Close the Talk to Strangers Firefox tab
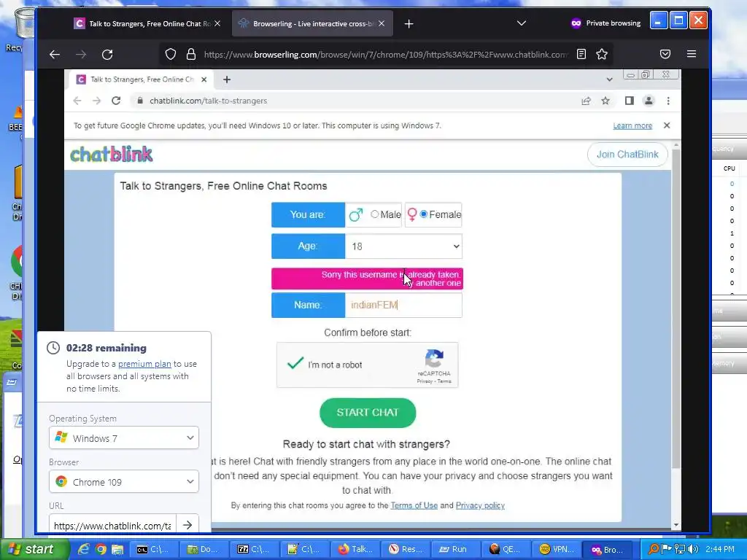Screen dimensions: 747x560 coord(217,23)
